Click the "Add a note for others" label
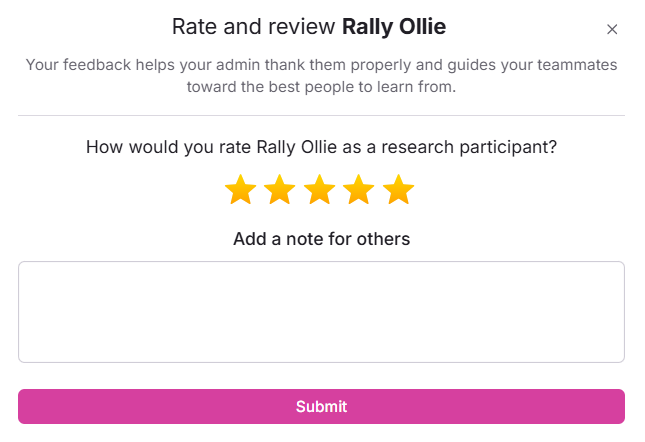The width and height of the screenshot is (645, 442). [x=321, y=239]
